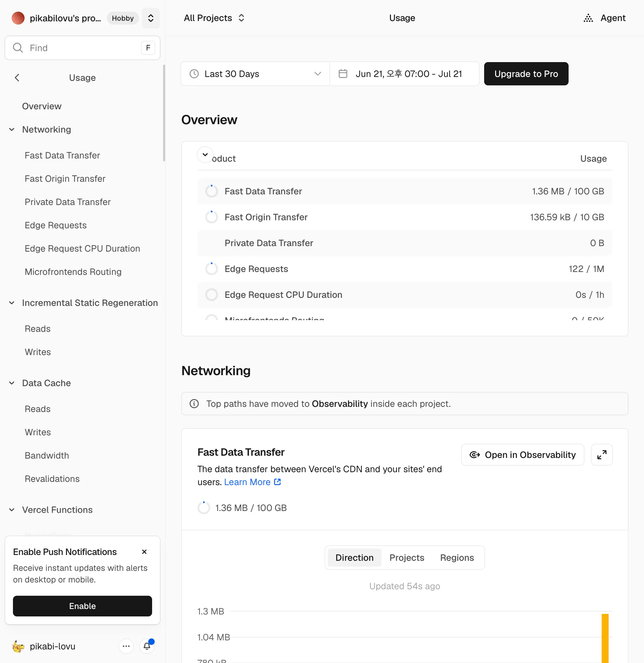Open the All Projects selector
This screenshot has height=663, width=644.
coord(214,18)
